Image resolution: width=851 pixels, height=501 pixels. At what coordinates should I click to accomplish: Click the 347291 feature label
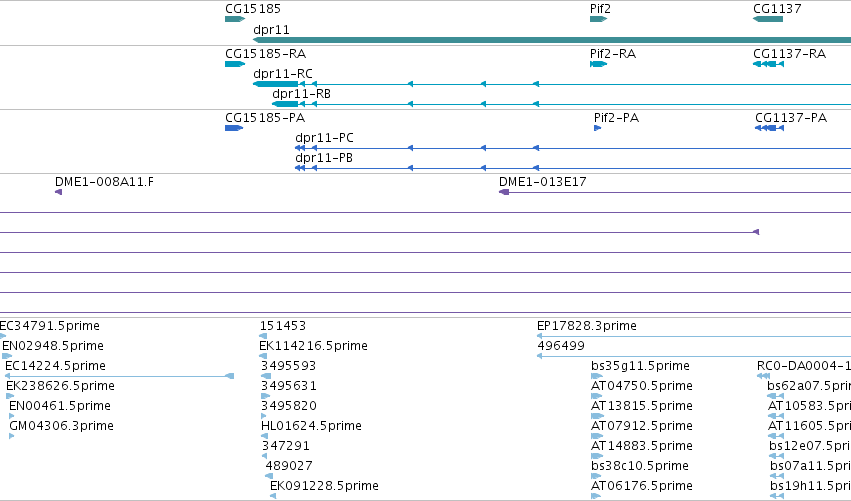285,446
